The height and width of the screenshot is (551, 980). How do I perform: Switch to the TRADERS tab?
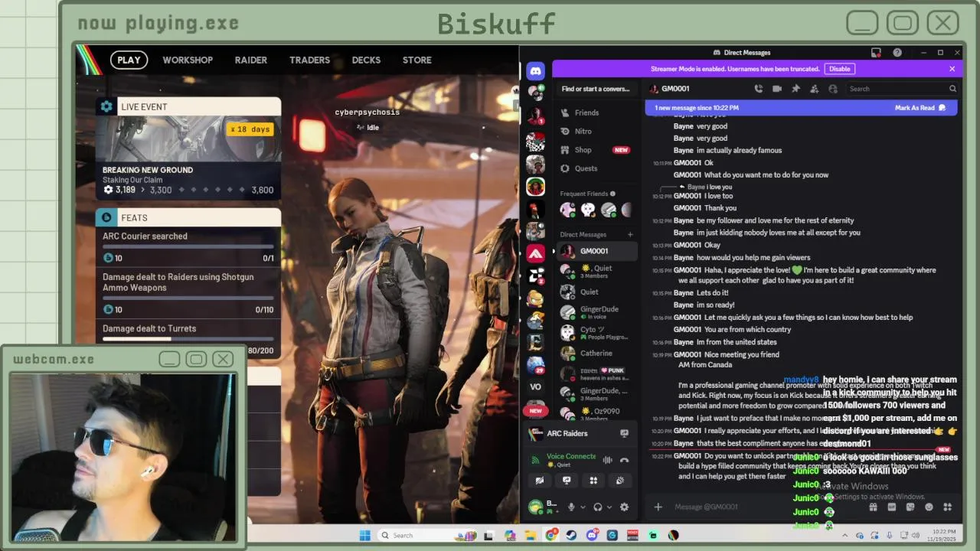coord(309,60)
